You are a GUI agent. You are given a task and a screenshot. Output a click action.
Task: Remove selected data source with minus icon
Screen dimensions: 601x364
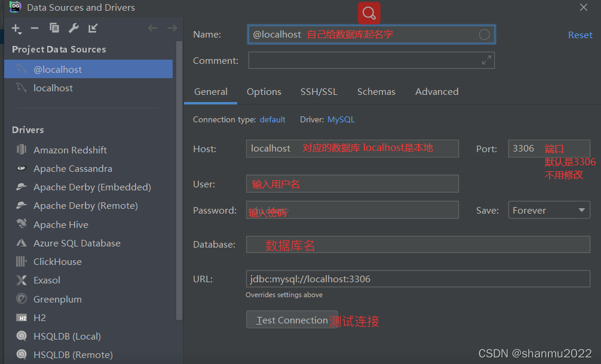[35, 28]
